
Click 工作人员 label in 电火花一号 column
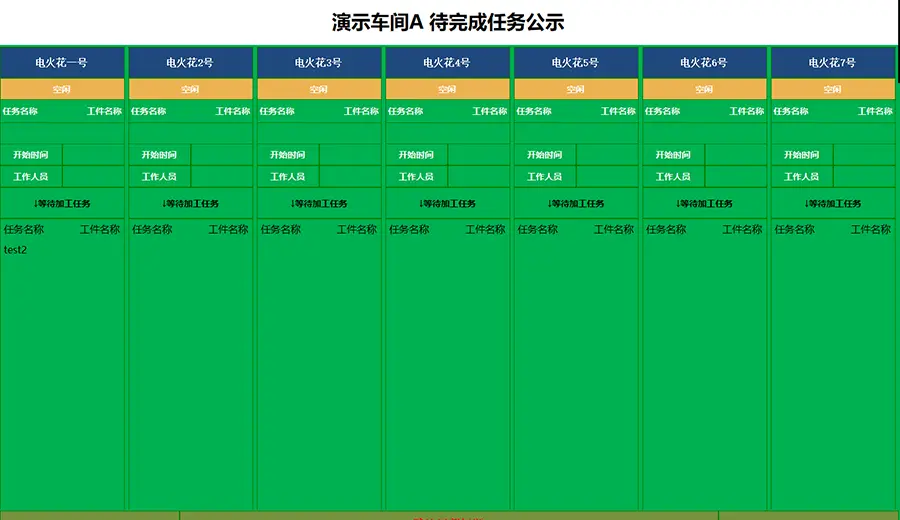31,177
